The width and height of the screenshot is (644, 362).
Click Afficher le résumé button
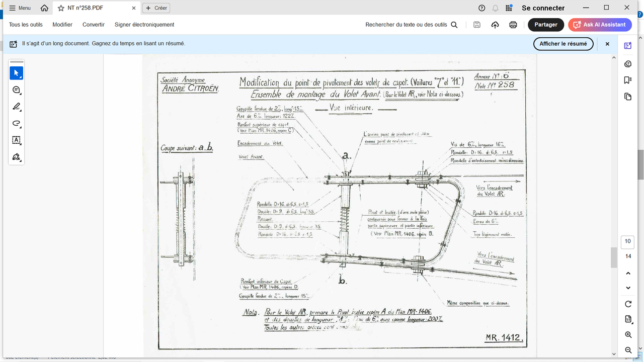coord(563,44)
